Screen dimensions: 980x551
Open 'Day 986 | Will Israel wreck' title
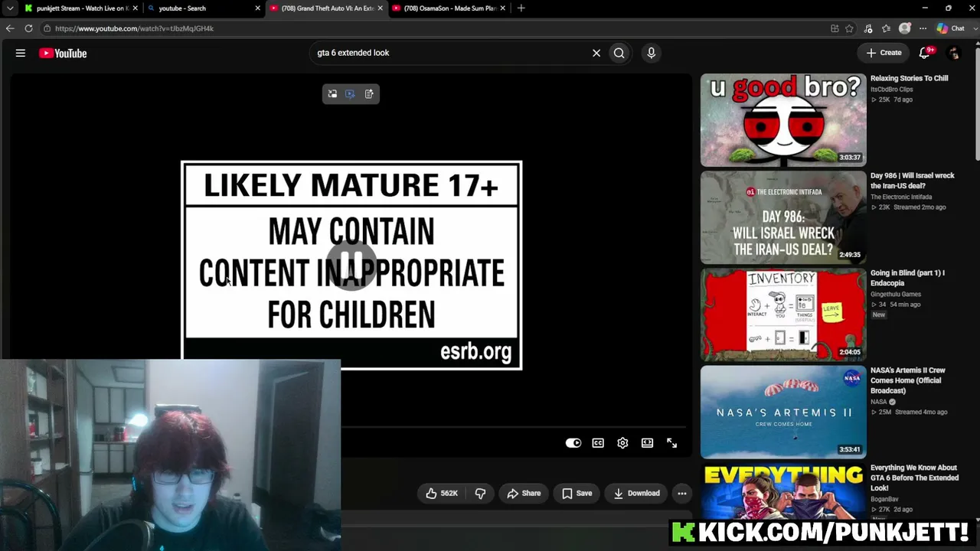pyautogui.click(x=913, y=181)
